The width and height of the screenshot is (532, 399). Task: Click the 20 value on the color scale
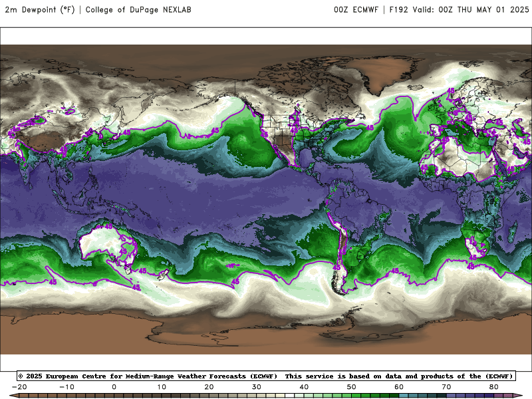click(x=209, y=387)
